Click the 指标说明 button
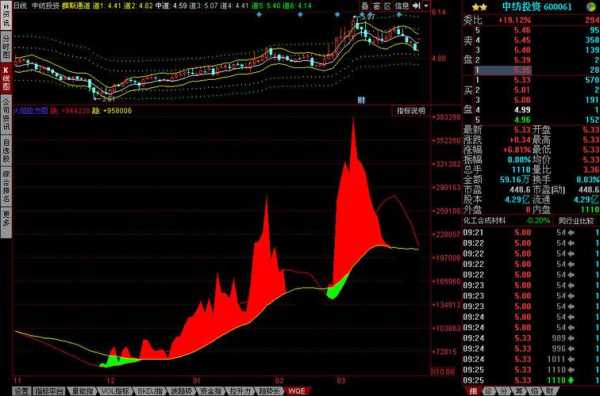 (x=411, y=111)
